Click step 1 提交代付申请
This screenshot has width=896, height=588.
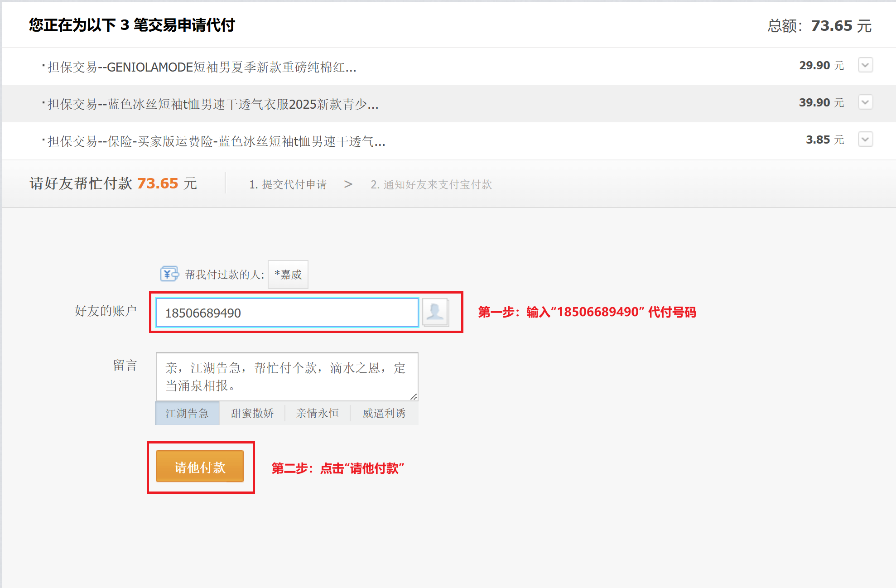coord(288,184)
